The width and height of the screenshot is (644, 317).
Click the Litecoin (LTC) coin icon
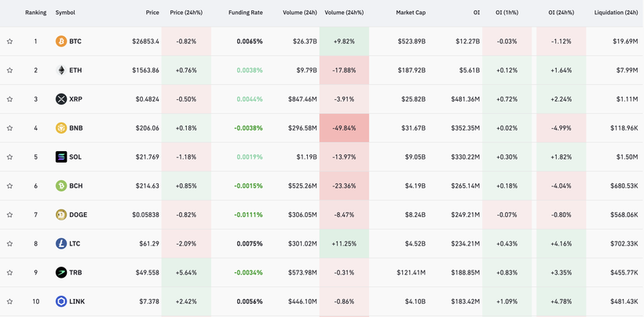pyautogui.click(x=61, y=244)
